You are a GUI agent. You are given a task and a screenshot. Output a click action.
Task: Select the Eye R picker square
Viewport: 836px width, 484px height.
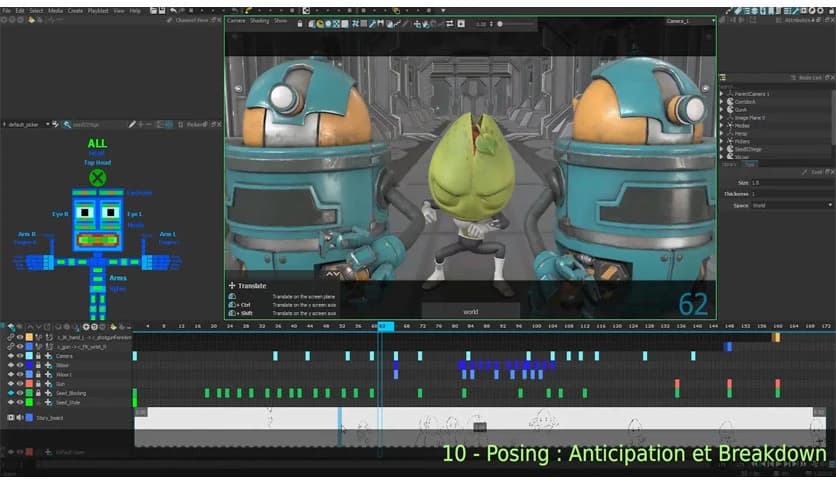(x=85, y=213)
